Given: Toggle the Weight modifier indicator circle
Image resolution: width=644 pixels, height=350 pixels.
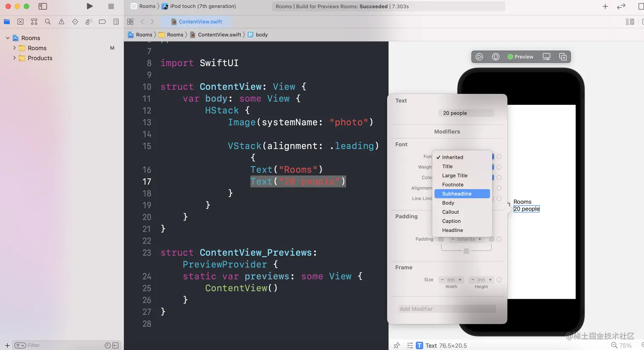Looking at the screenshot, I should [x=499, y=167].
